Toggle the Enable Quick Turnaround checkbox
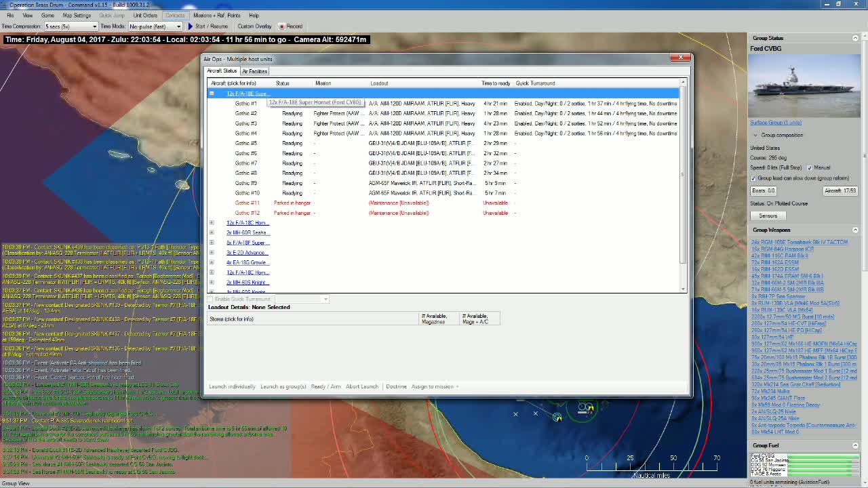 (x=210, y=299)
